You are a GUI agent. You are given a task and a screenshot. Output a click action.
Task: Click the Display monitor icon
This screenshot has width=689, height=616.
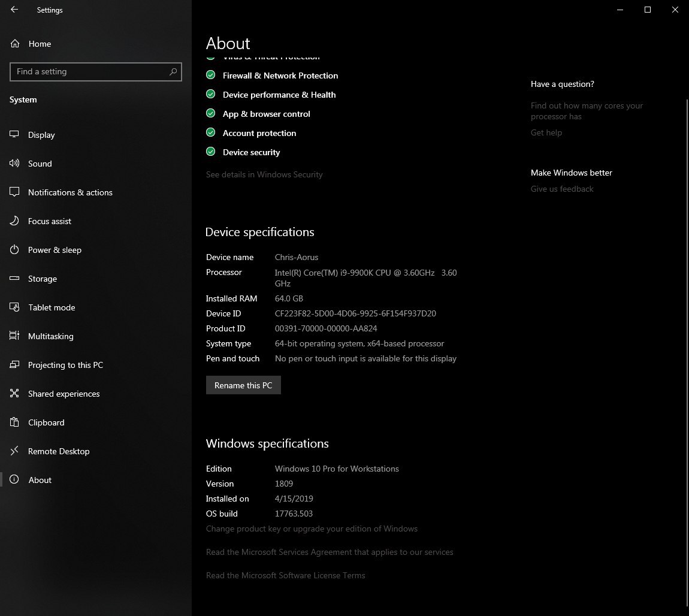click(14, 134)
